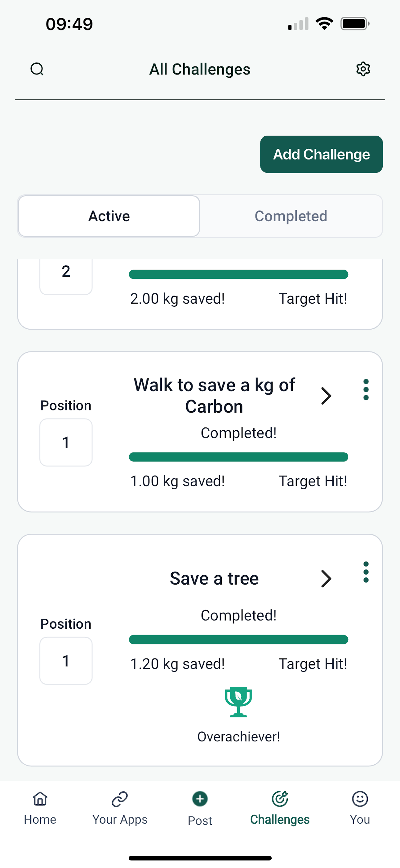The height and width of the screenshot is (868, 400).
Task: Open the Home tab icon
Action: pyautogui.click(x=40, y=798)
